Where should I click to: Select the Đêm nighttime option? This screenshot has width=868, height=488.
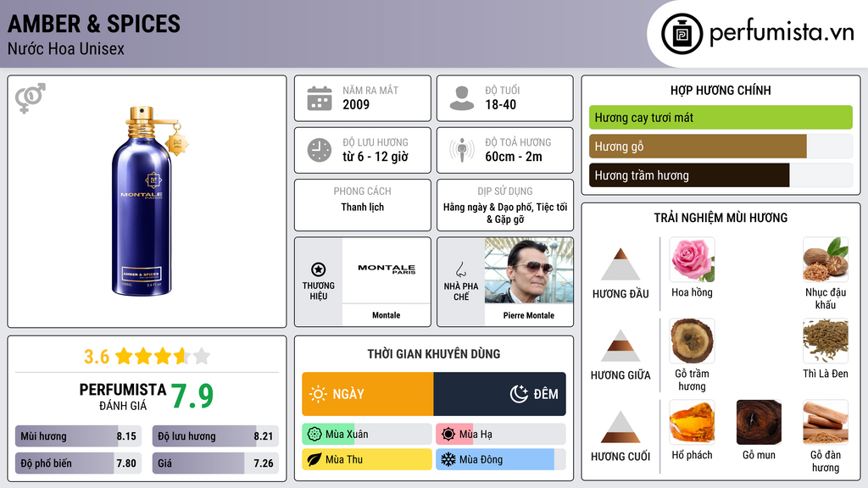(499, 394)
